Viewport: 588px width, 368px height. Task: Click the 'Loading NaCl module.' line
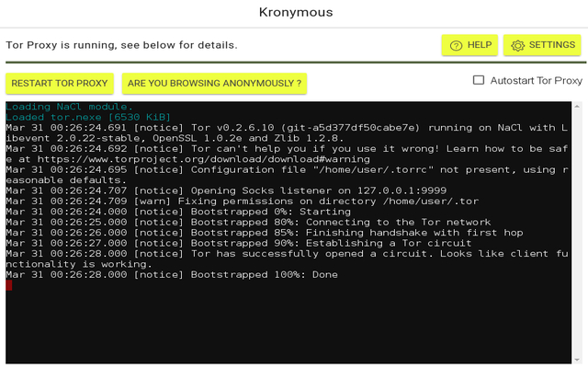point(69,107)
